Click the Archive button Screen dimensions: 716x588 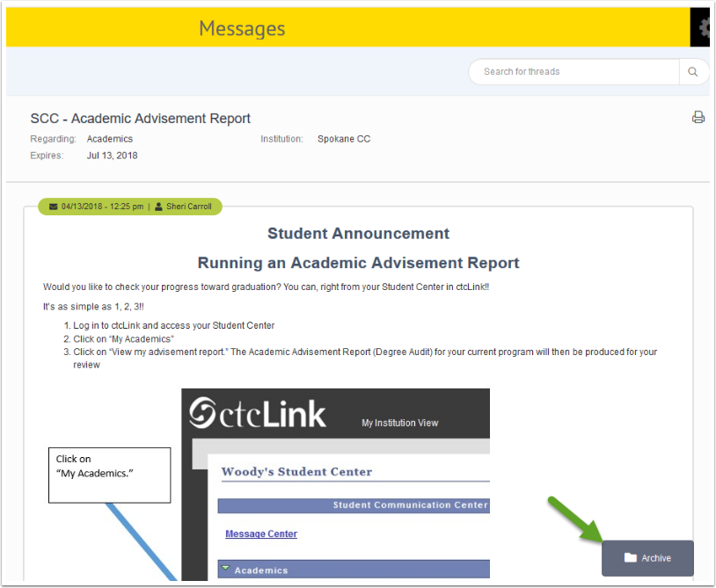click(647, 558)
